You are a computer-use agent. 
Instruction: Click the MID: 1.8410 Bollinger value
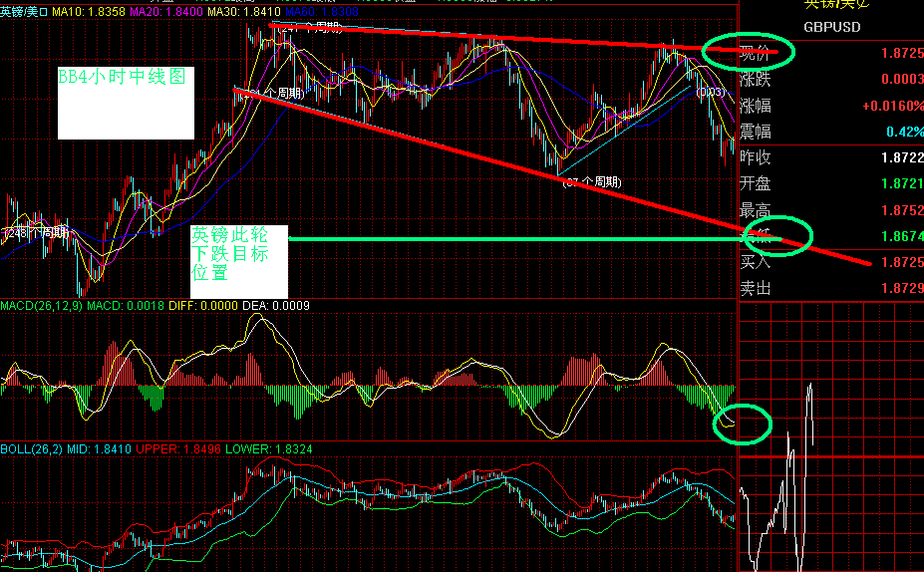[99, 449]
